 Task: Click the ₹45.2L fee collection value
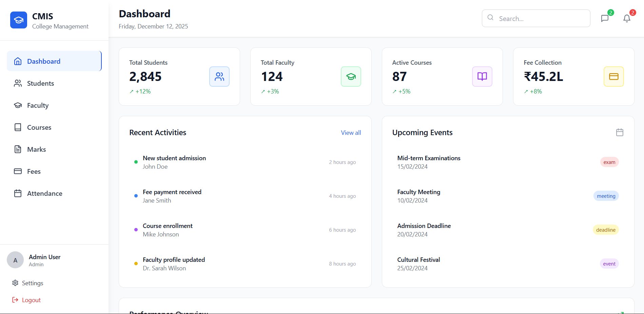click(x=544, y=77)
